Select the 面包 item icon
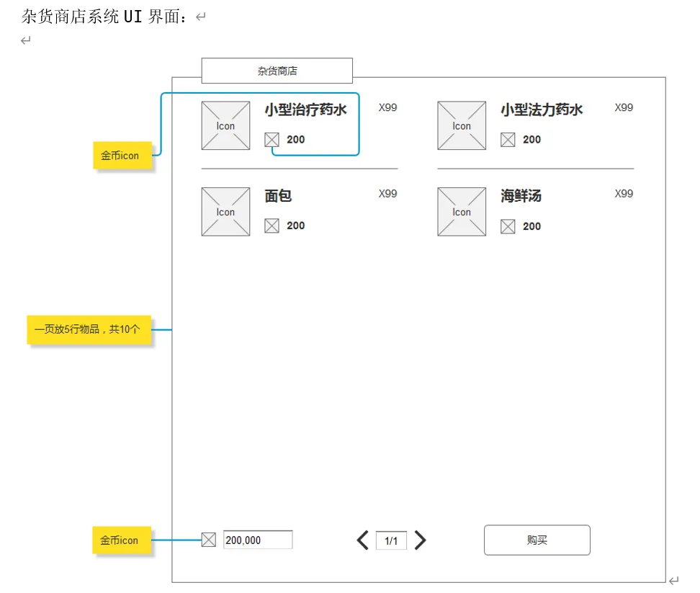This screenshot has height=593, width=700. pyautogui.click(x=225, y=212)
